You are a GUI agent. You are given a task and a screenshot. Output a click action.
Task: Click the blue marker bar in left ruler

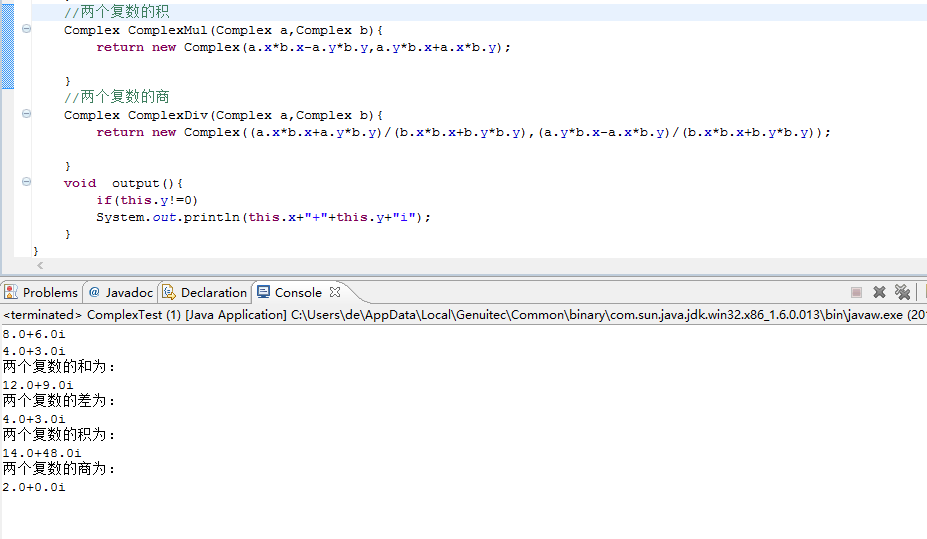point(8,46)
